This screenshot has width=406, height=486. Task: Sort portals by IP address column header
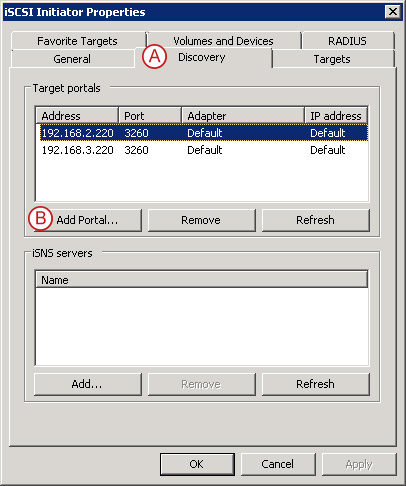(336, 116)
